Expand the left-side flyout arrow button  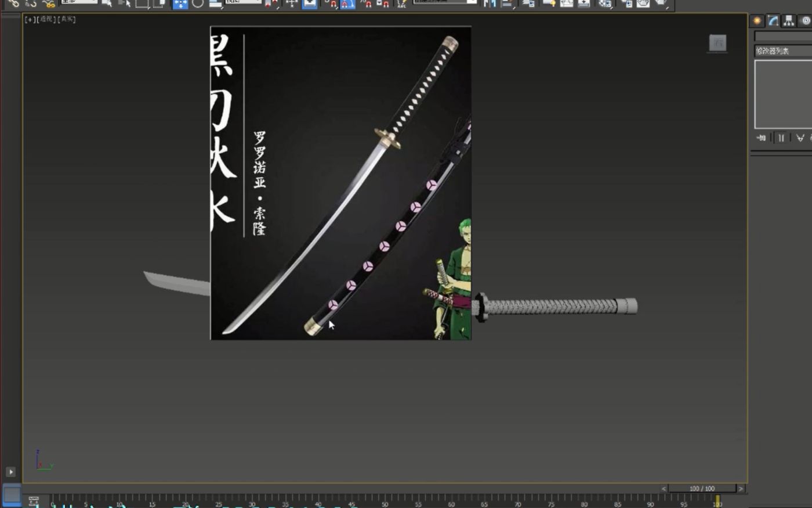10,472
